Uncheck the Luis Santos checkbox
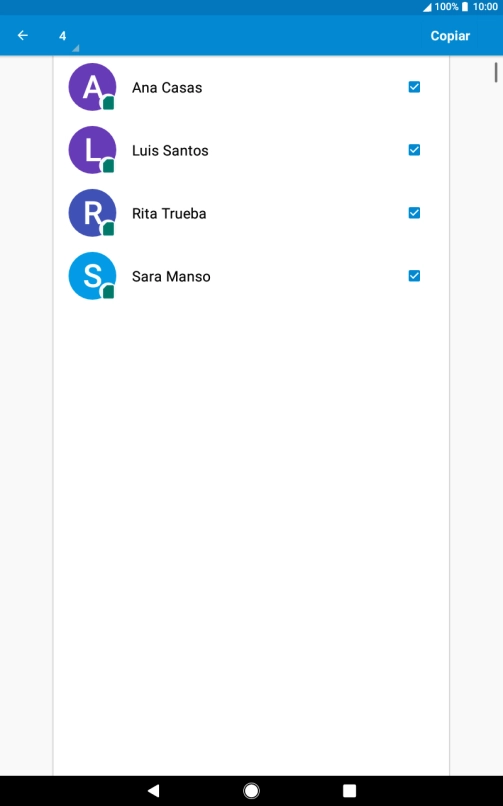The image size is (503, 806). tap(414, 150)
